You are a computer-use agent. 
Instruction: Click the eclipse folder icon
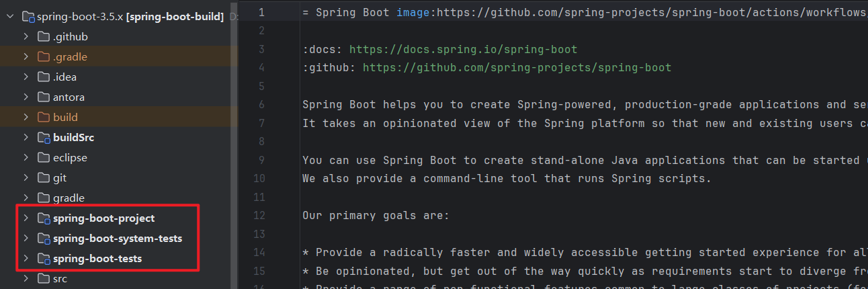coord(44,157)
